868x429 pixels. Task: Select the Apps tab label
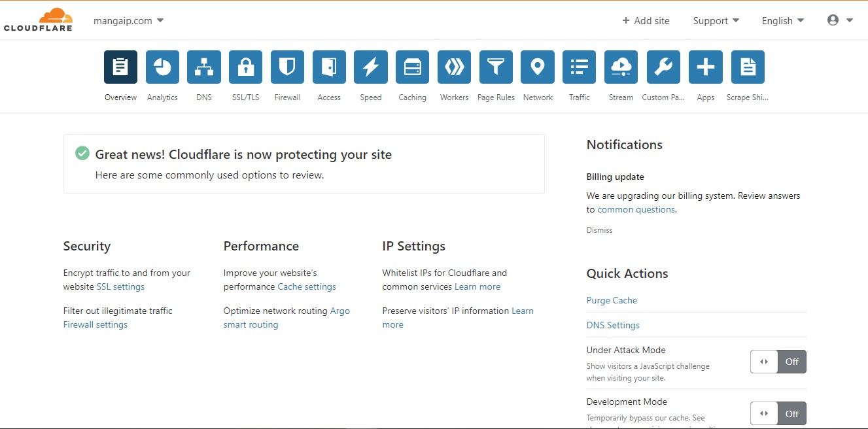pyautogui.click(x=706, y=97)
